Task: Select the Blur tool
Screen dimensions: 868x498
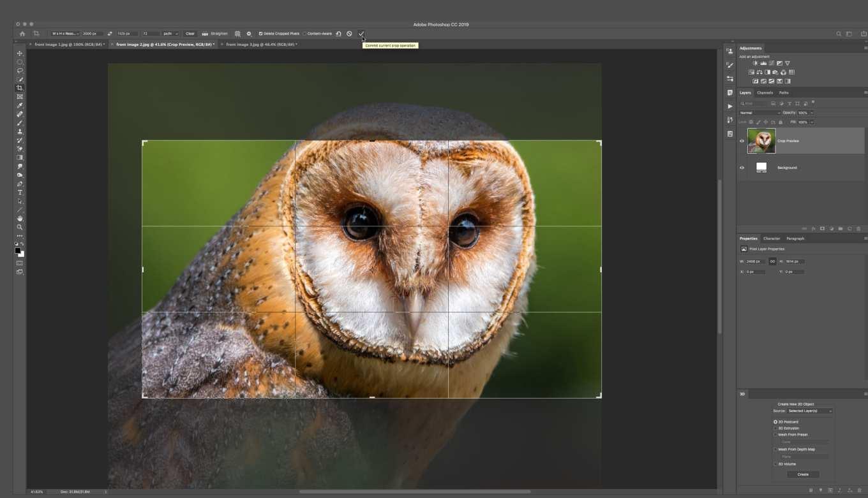Action: click(20, 166)
